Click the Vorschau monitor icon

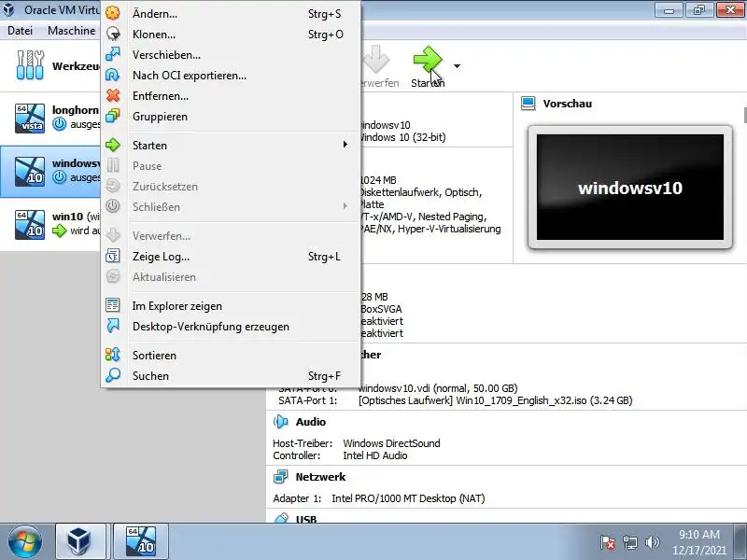coord(528,104)
